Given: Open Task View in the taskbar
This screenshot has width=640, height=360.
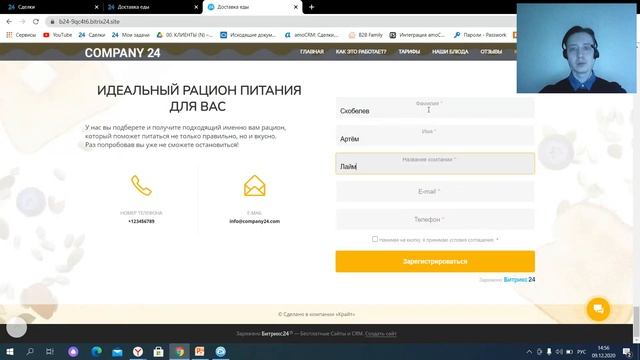Looking at the screenshot, I should (50, 351).
